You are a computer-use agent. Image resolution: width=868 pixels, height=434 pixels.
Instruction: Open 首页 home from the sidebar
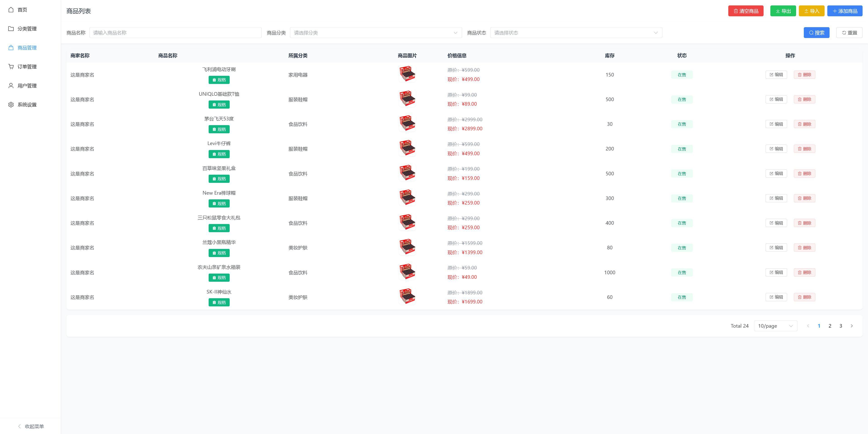pyautogui.click(x=22, y=10)
